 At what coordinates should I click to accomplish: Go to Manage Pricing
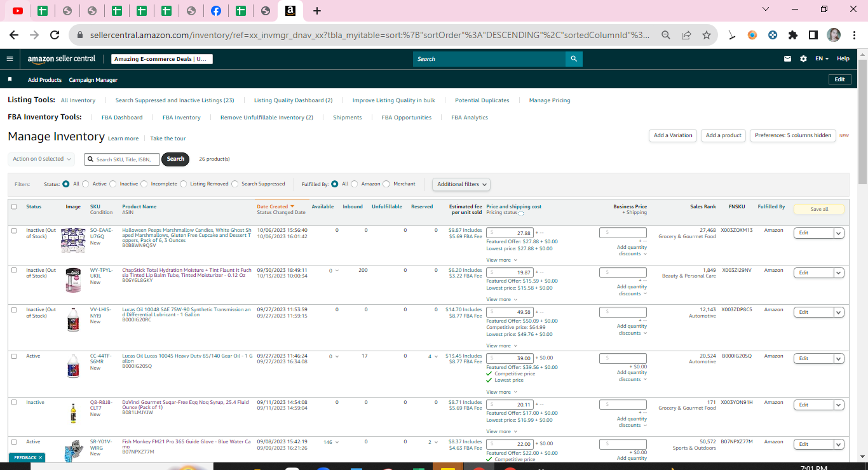point(550,100)
